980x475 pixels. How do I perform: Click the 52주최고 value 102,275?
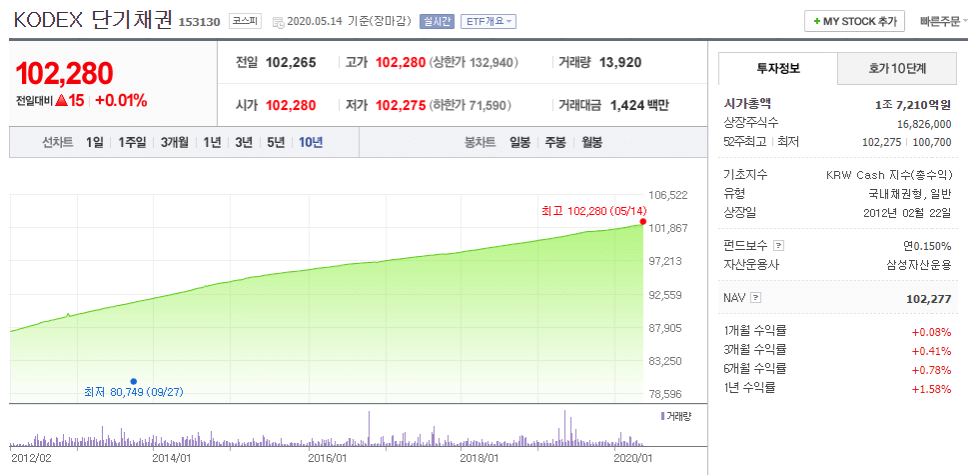click(x=881, y=143)
